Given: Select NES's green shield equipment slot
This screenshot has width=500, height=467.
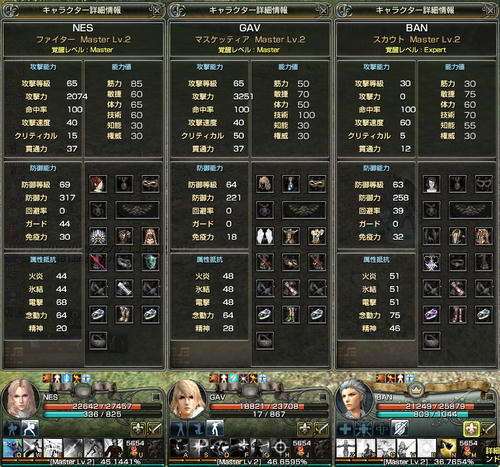Looking at the screenshot, I should point(150,262).
